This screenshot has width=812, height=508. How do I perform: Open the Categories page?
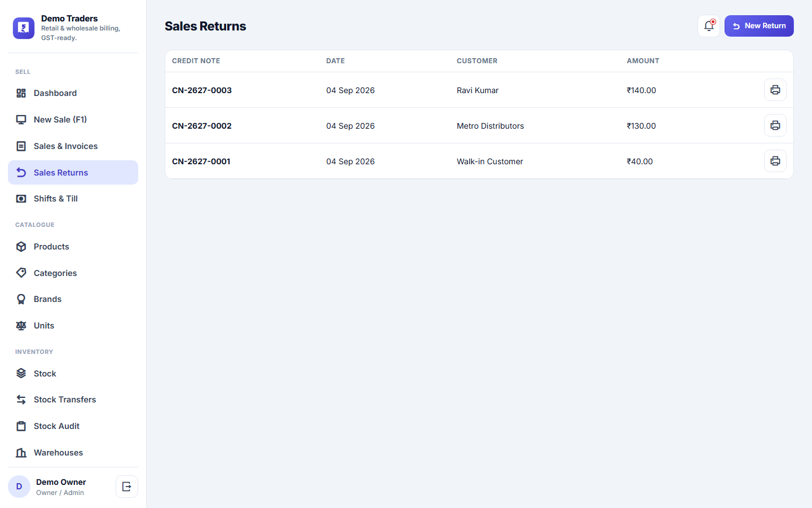coord(73,273)
